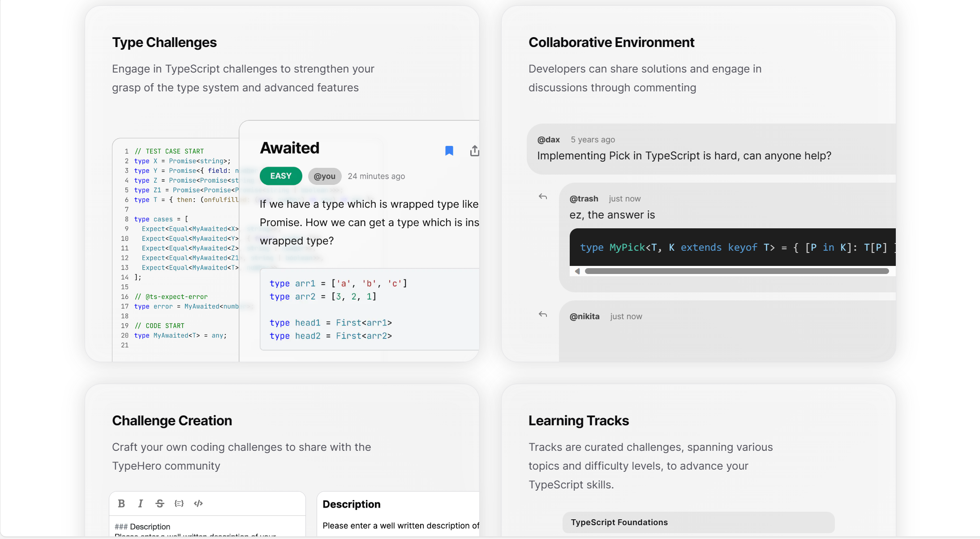
Task: Click the @dax username
Action: coord(549,140)
